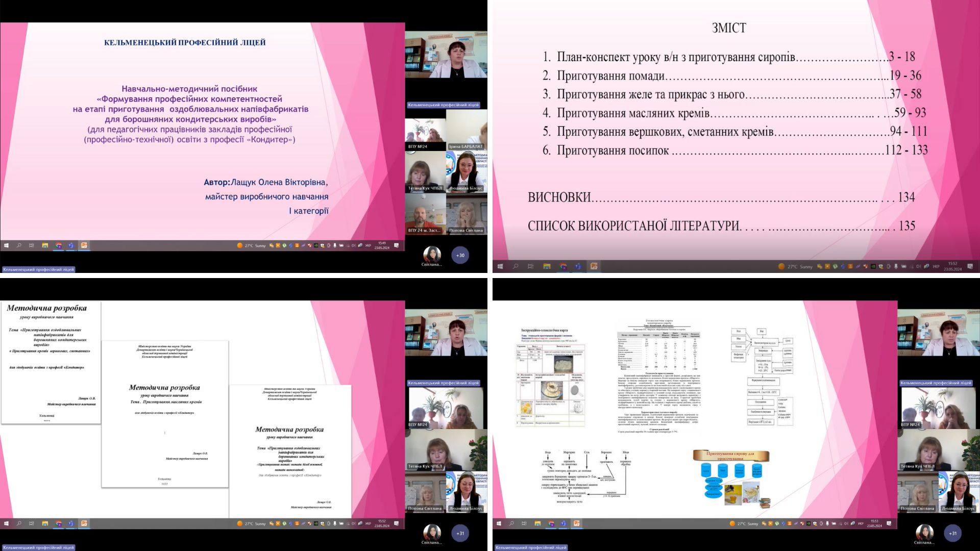The height and width of the screenshot is (551, 980).
Task: Open notification center icon in ЗМІСТ slide taskbar
Action: (970, 266)
